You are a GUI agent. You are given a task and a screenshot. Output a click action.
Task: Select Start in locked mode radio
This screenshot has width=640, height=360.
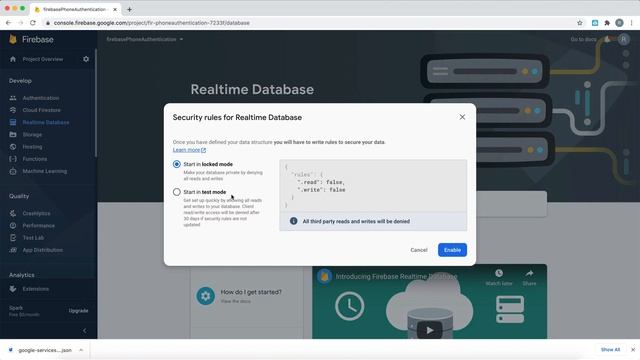176,164
